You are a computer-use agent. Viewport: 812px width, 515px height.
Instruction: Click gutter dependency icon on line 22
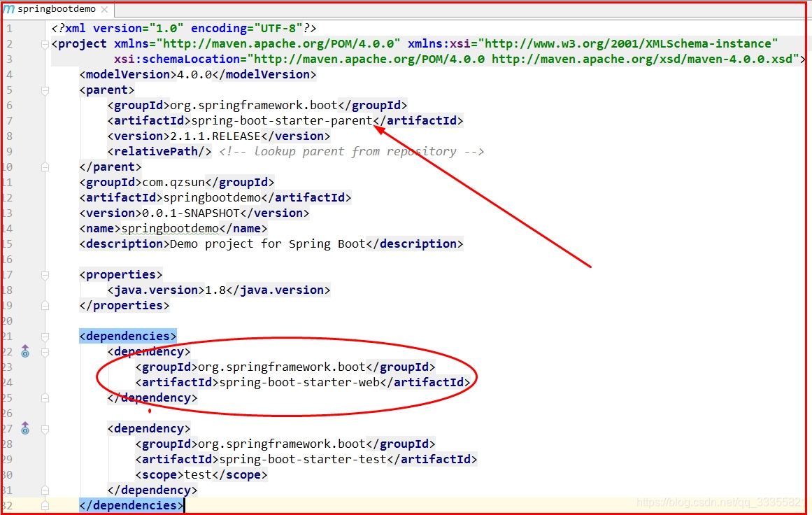tap(25, 352)
